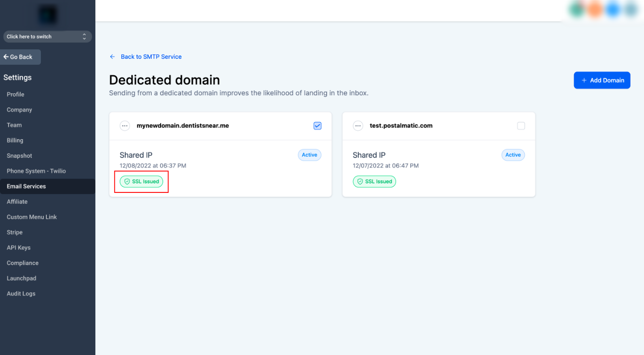The width and height of the screenshot is (644, 355).
Task: Click the Add Domain button
Action: pos(602,80)
